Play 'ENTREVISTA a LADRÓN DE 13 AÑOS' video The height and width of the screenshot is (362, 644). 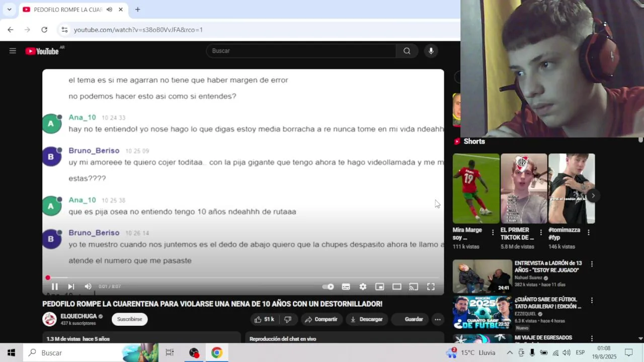[548, 266]
